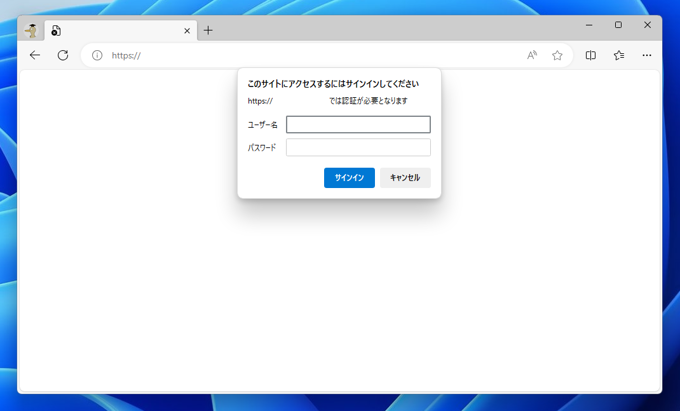Click the キャンセル button

[405, 178]
